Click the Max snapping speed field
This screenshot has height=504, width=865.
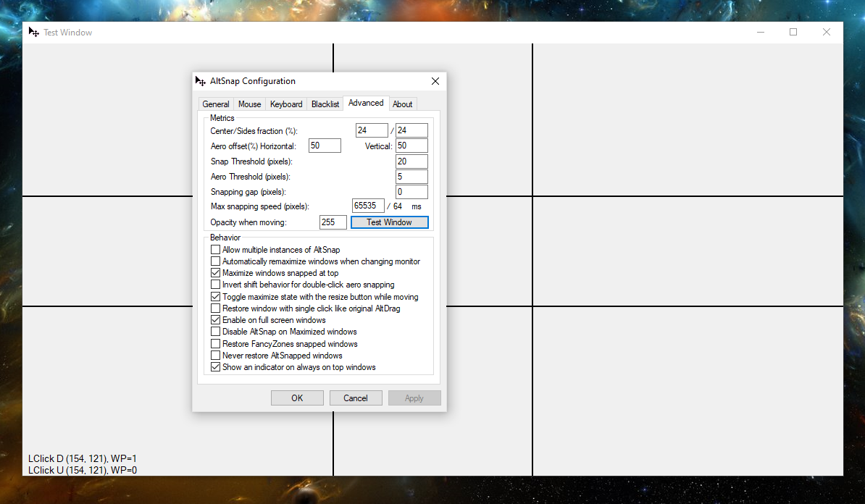pos(369,206)
